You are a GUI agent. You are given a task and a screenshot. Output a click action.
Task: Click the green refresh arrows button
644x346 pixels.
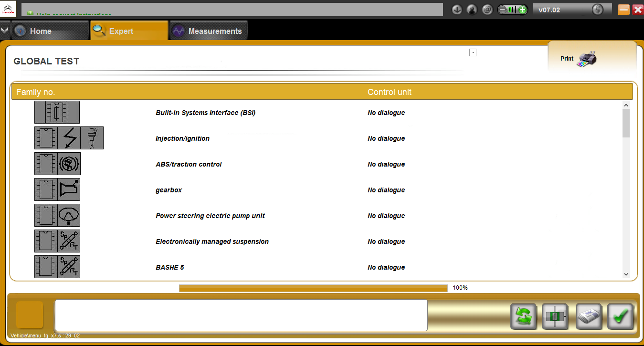523,316
